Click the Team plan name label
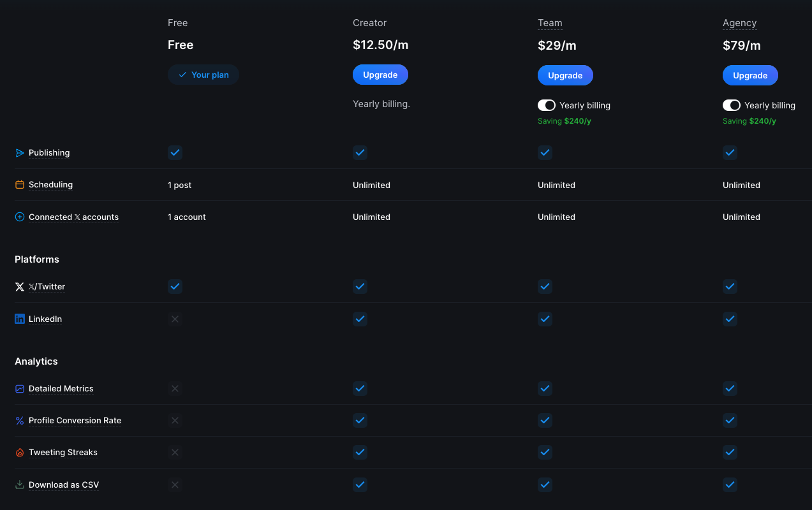812x510 pixels. [x=550, y=23]
